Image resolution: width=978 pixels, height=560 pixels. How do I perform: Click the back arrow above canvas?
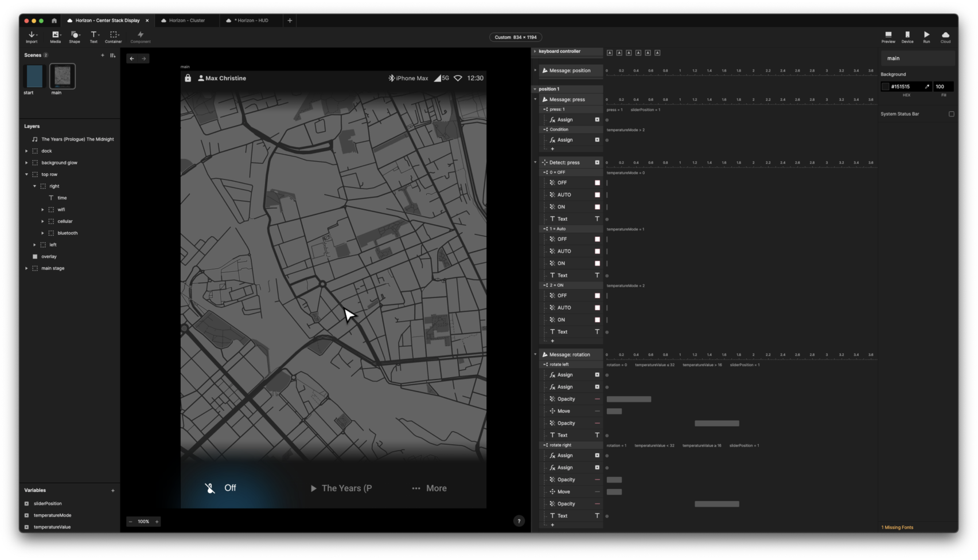[x=132, y=58]
